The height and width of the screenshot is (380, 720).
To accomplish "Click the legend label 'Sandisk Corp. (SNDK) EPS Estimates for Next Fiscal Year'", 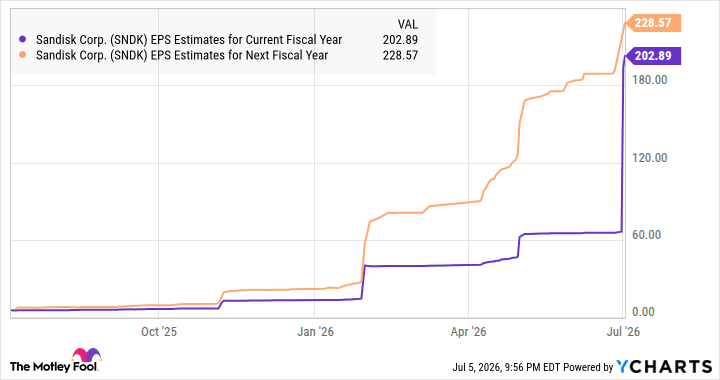I will pyautogui.click(x=182, y=56).
